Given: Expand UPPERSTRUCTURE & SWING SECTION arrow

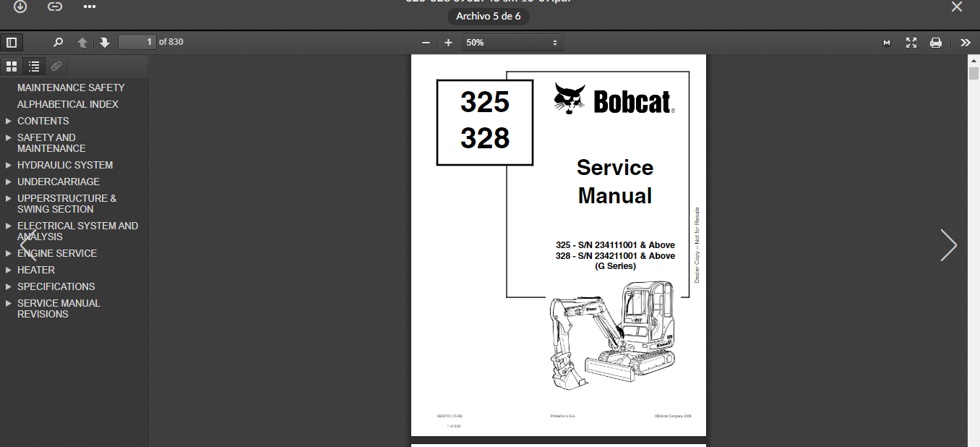Looking at the screenshot, I should tap(9, 198).
